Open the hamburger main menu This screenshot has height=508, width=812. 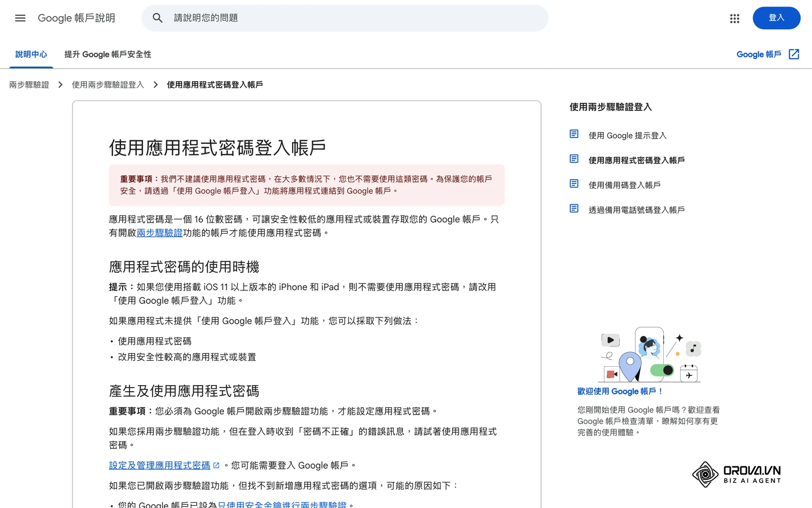point(20,18)
